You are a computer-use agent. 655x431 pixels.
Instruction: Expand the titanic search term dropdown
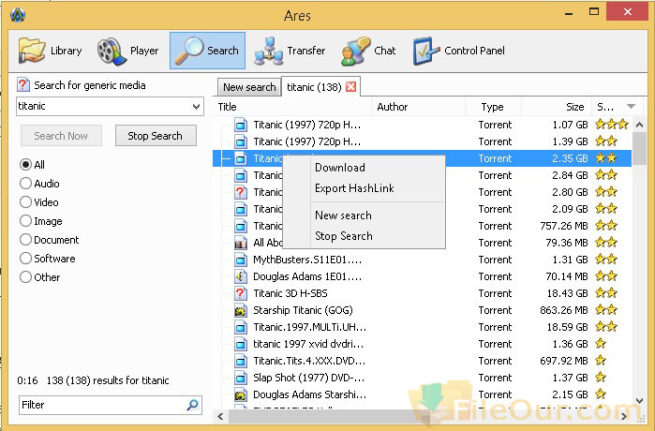pos(196,106)
